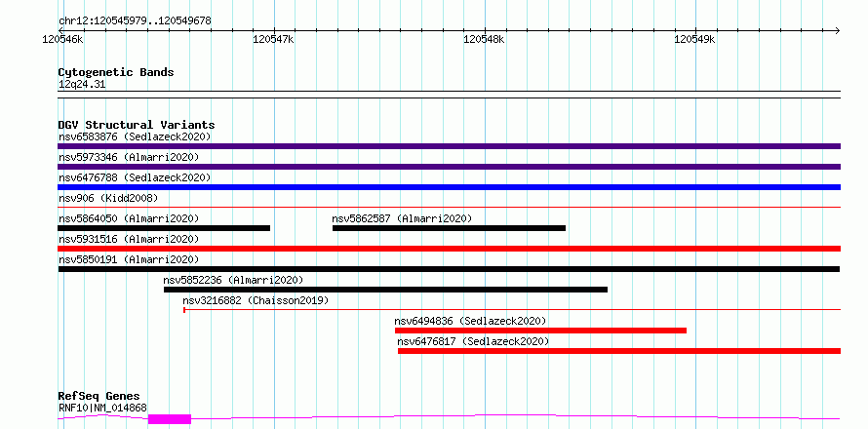
Task: Open the nsv3216882 (Chaisson2019) label
Action: [256, 300]
